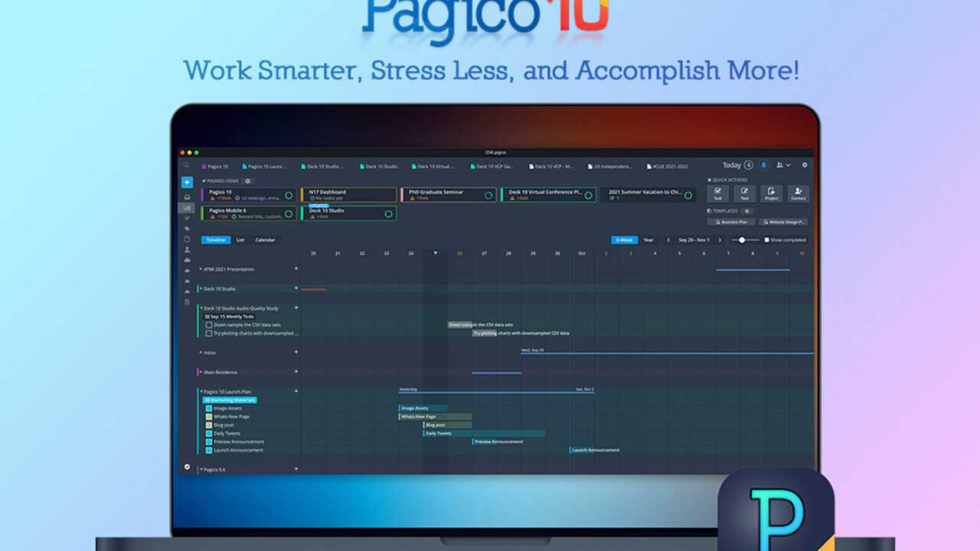980x551 pixels.
Task: Click the Sep 20 - Nov 1 date range
Action: click(693, 240)
